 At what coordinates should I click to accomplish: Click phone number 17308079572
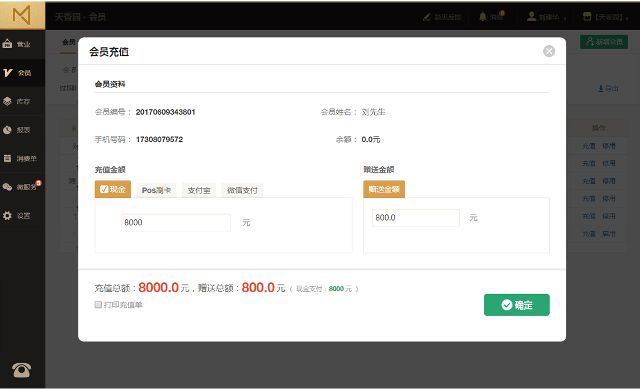coord(159,139)
